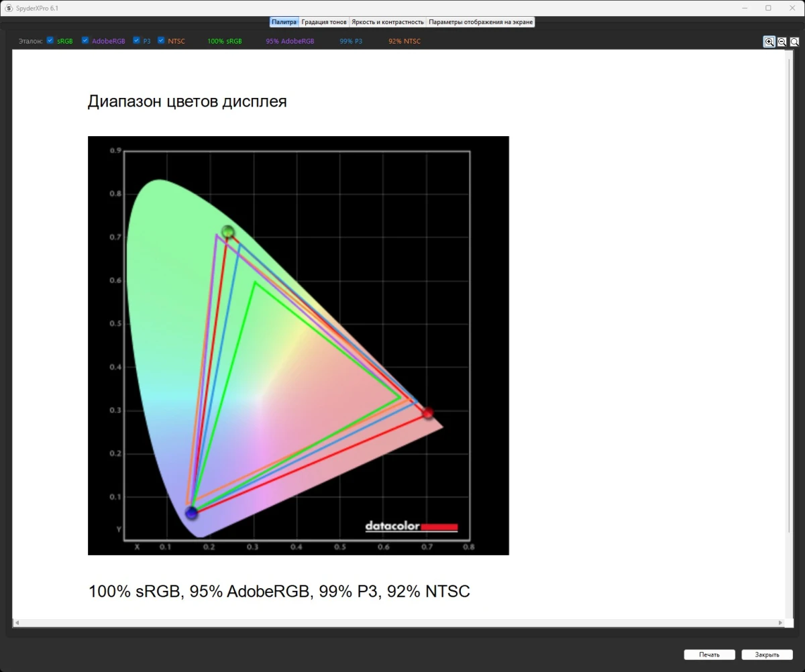Click the red primary marker on gamut chart
This screenshot has height=672, width=805.
coord(427,413)
